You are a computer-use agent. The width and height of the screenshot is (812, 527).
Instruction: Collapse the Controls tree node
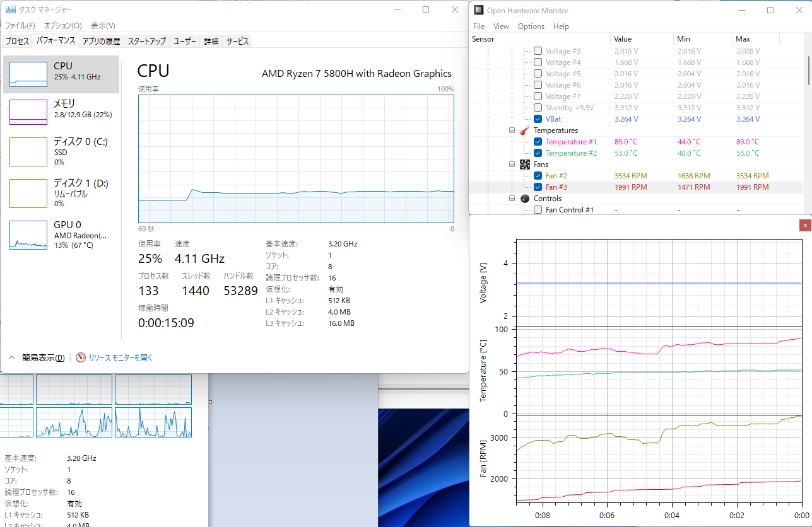tap(512, 199)
